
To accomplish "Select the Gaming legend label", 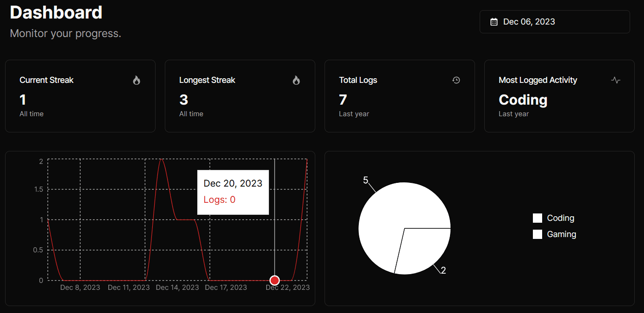I will 562,234.
